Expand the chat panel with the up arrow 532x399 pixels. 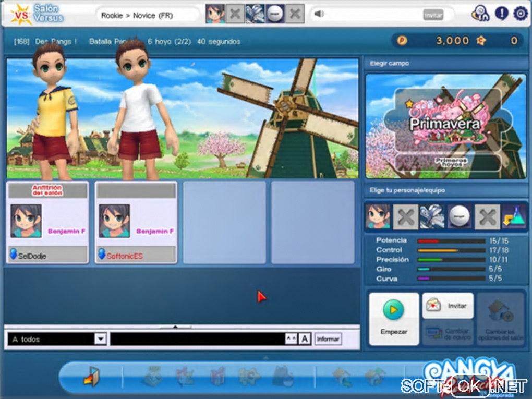175,327
